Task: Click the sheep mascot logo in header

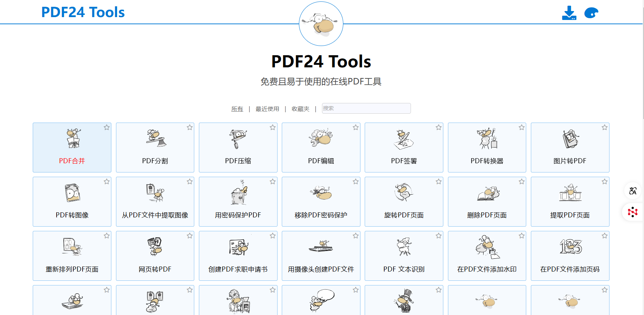Action: (321, 24)
